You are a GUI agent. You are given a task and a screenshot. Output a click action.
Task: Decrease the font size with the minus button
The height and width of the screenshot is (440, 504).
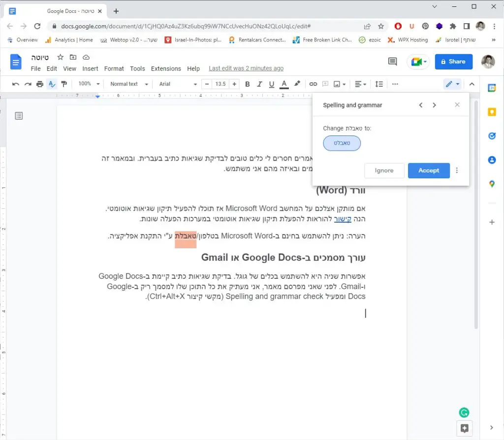tap(207, 84)
